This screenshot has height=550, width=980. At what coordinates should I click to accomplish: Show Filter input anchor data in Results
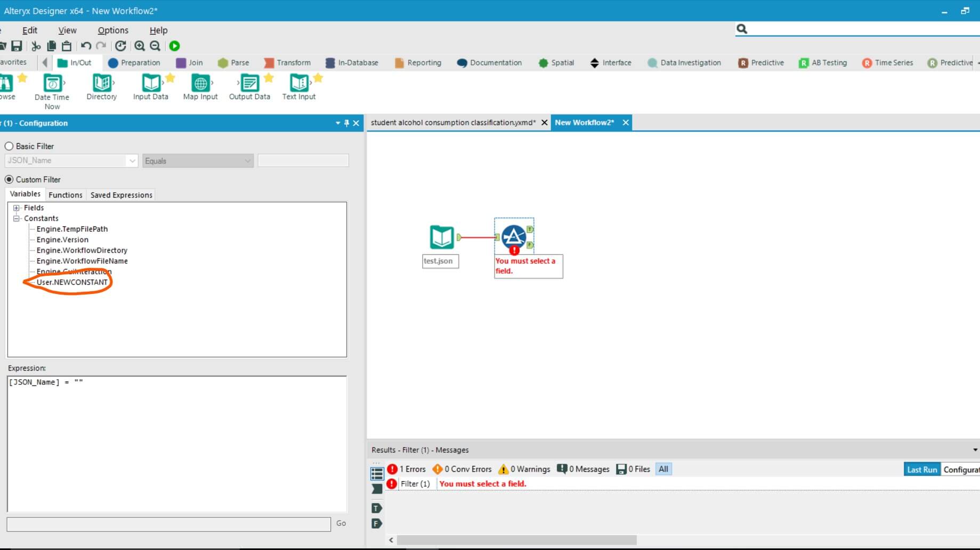[x=377, y=489]
